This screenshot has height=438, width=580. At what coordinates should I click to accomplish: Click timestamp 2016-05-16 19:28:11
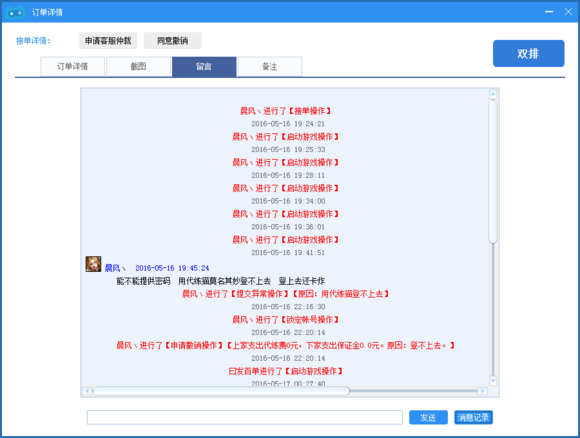click(x=288, y=175)
